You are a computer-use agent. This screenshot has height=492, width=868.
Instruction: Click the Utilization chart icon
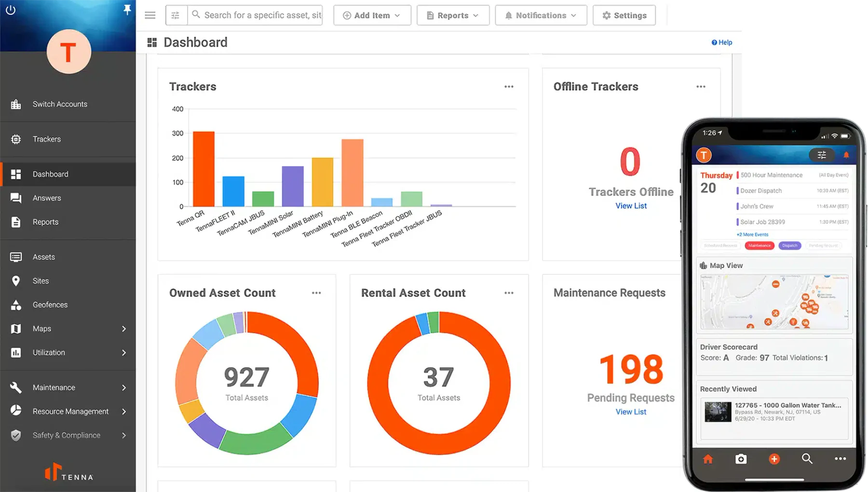16,353
